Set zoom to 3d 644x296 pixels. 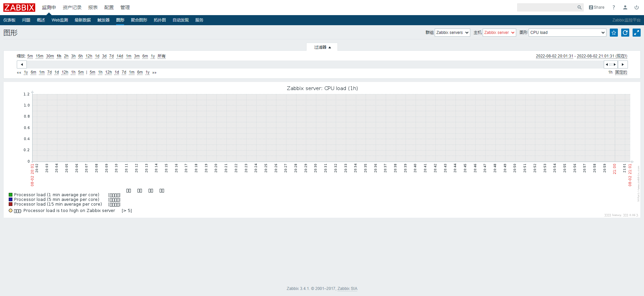point(104,56)
